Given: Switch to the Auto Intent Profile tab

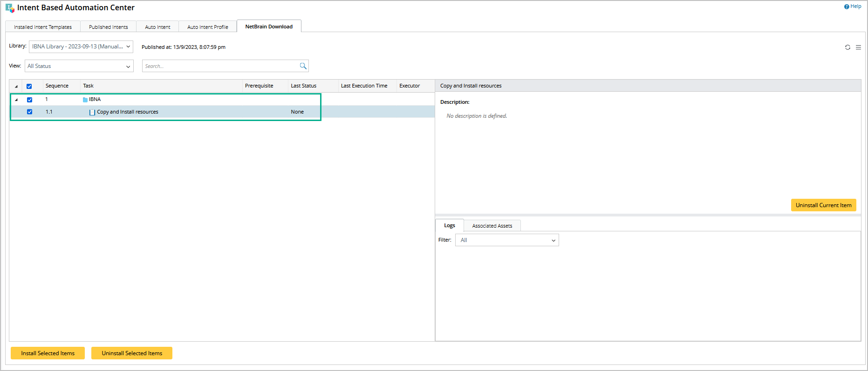Looking at the screenshot, I should click(x=207, y=27).
